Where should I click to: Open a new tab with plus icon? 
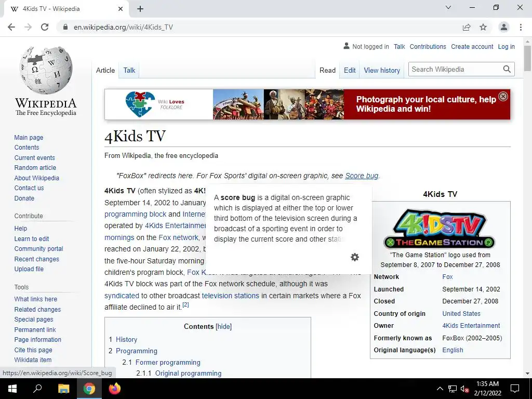[x=140, y=9]
